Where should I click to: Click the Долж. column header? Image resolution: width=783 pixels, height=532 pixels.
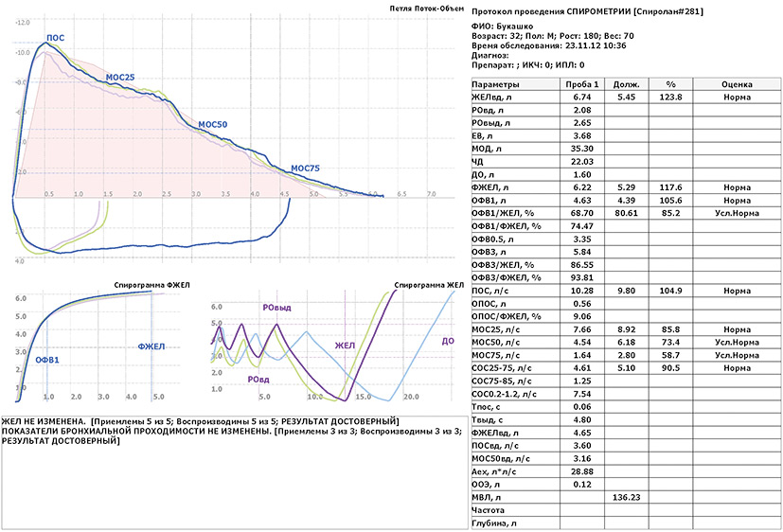pyautogui.click(x=626, y=84)
